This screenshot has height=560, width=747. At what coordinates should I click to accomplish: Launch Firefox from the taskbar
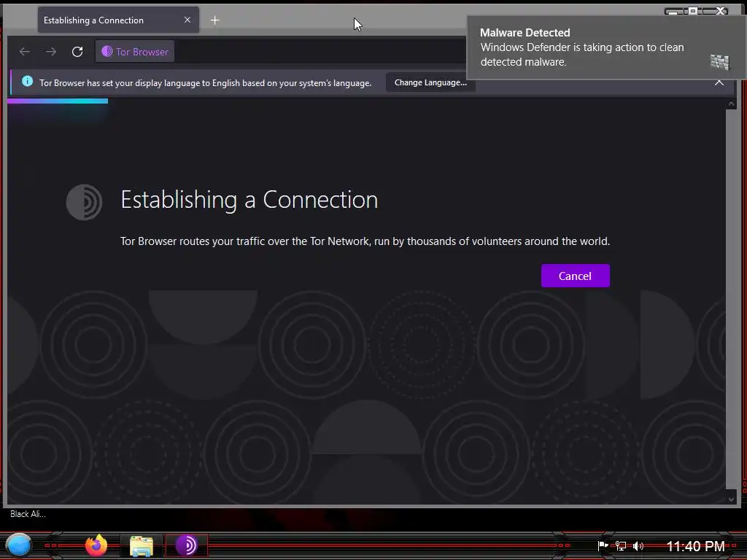tap(96, 545)
